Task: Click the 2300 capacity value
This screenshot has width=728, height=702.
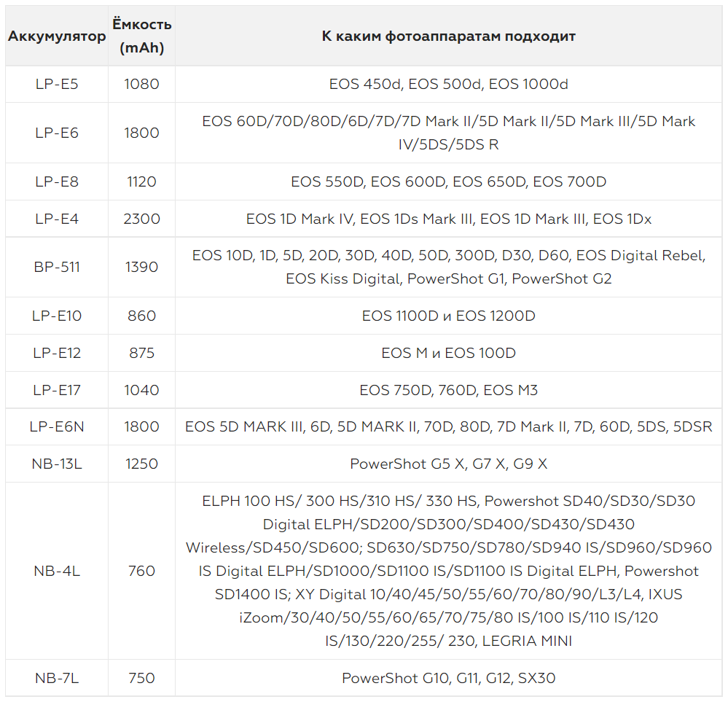Action: click(141, 219)
